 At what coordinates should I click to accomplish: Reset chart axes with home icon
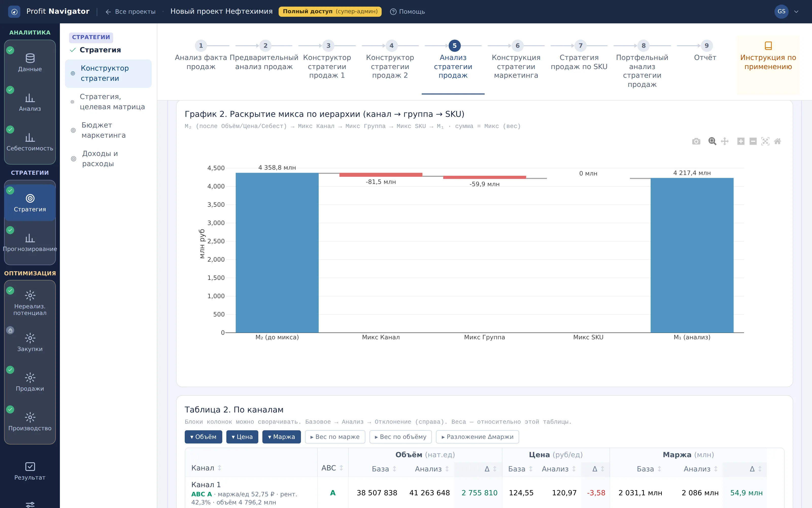[777, 141]
